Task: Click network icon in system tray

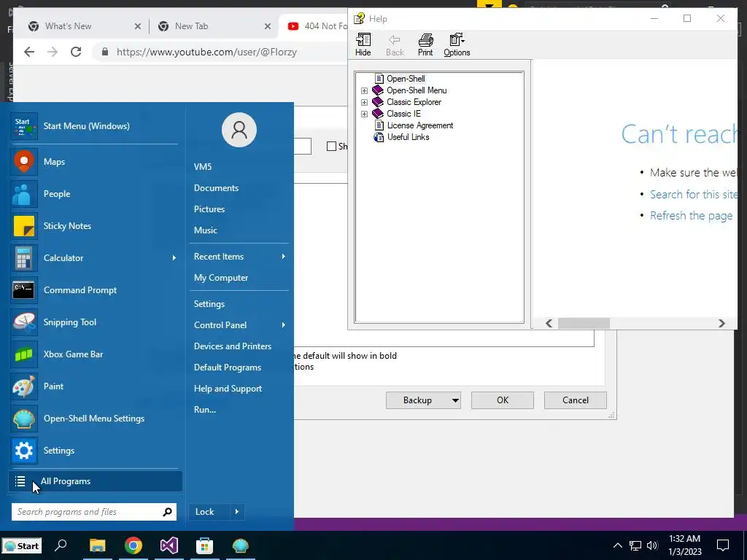Action: click(x=635, y=545)
